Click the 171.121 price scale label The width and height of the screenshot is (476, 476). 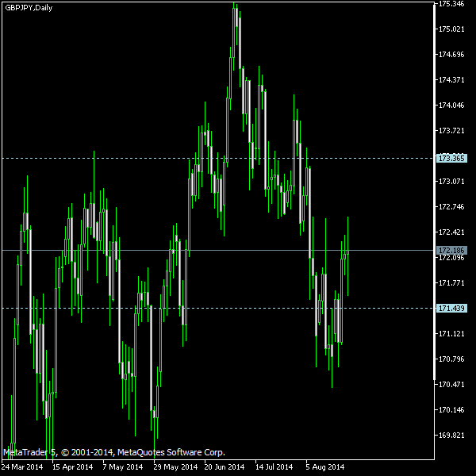(451, 334)
